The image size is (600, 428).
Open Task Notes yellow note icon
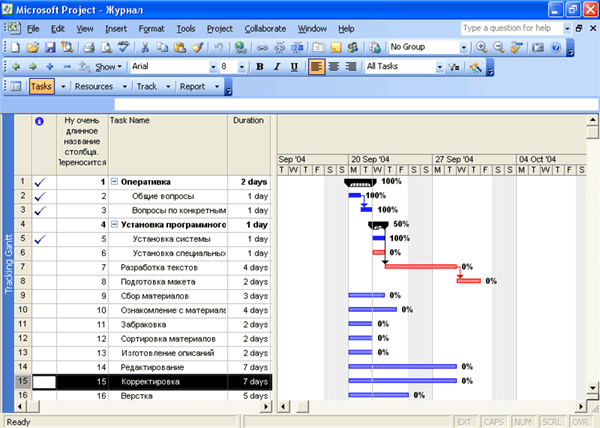pyautogui.click(x=336, y=47)
